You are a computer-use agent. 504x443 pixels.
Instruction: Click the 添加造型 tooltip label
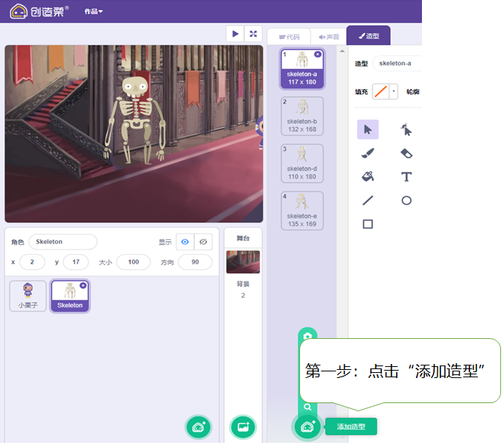click(x=351, y=427)
